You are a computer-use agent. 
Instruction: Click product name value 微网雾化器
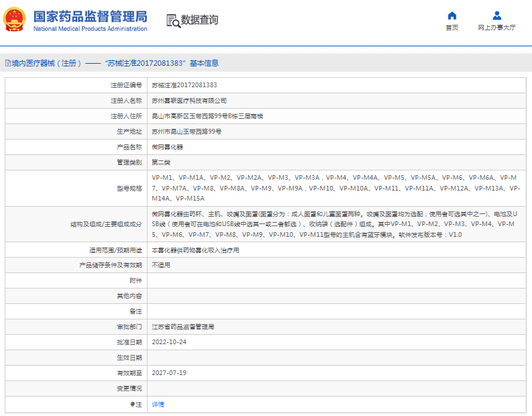pos(167,147)
